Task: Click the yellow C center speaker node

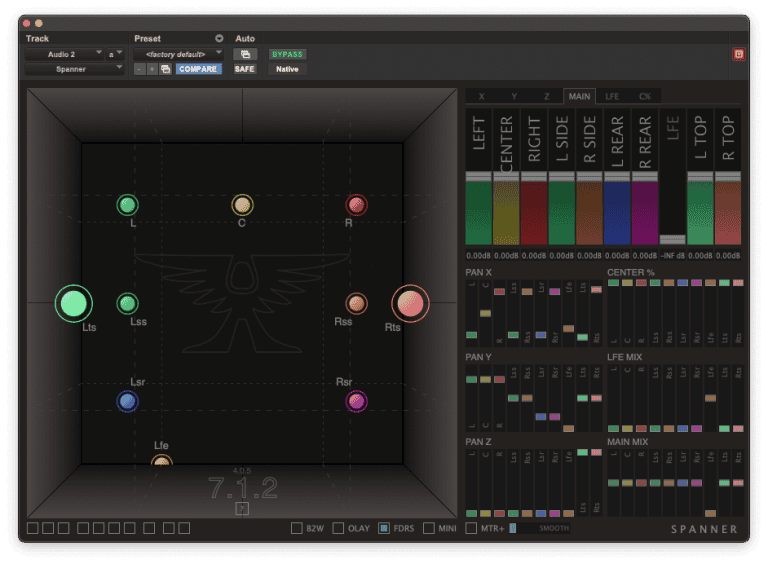Action: [x=242, y=205]
